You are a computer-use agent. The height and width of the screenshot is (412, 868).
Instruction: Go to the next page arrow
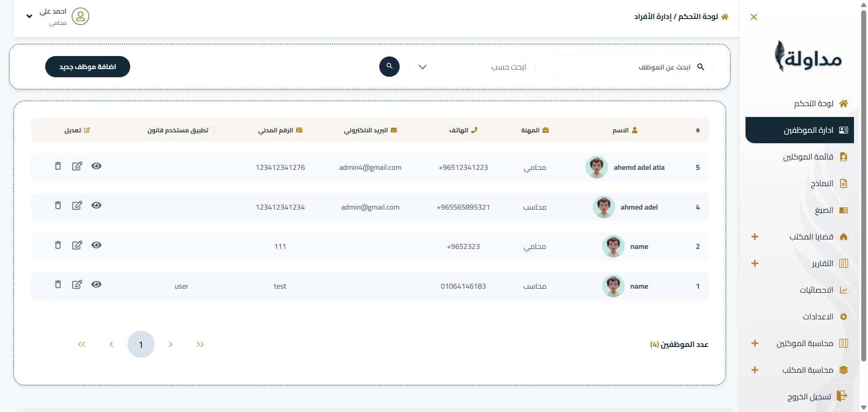tap(170, 344)
